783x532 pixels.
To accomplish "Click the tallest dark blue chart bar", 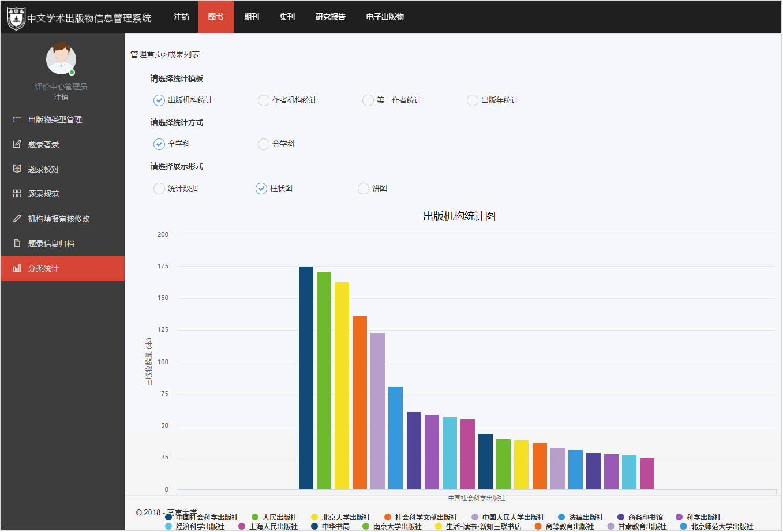I will click(306, 378).
